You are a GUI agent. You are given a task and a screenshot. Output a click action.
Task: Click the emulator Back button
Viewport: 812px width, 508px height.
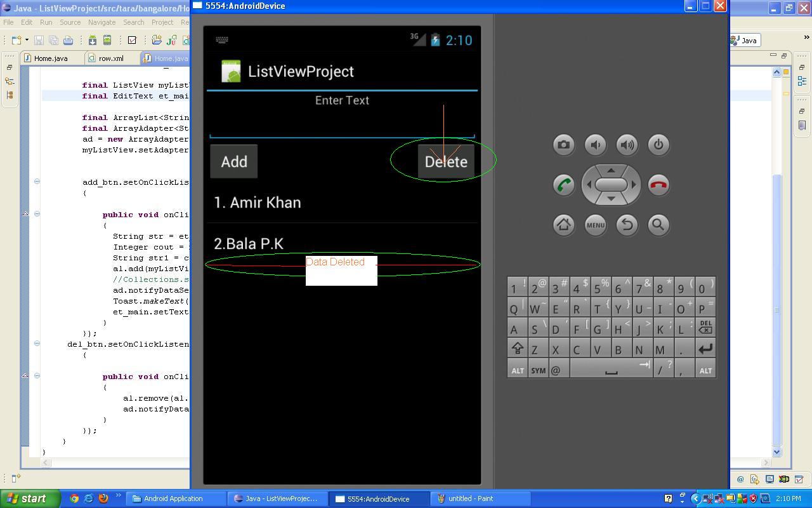(x=627, y=225)
